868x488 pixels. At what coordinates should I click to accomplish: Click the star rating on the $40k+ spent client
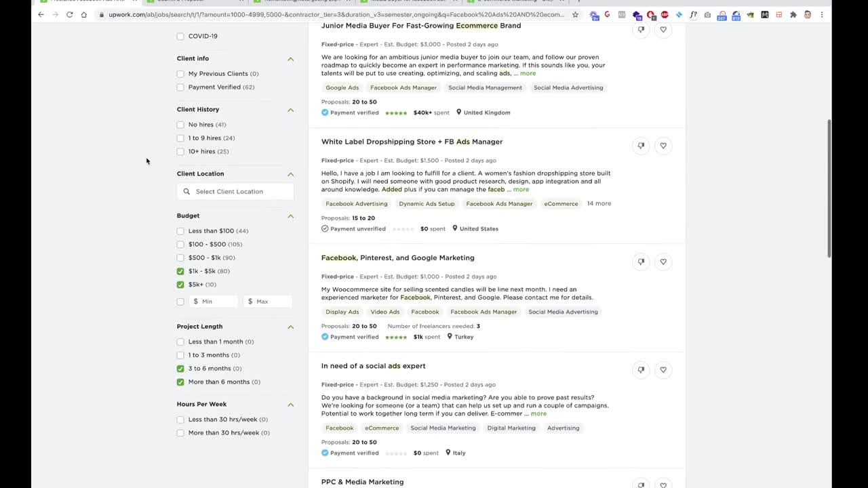[396, 113]
